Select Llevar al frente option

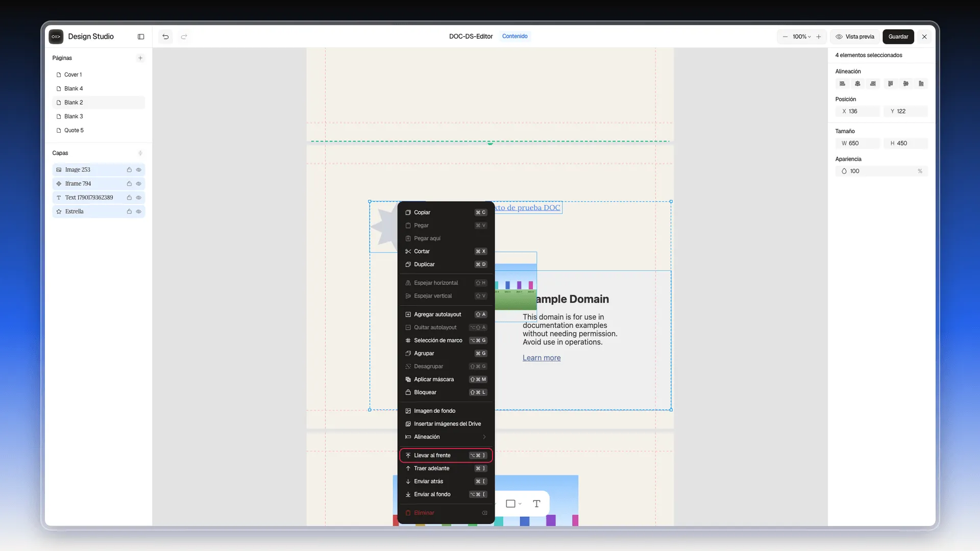click(446, 456)
